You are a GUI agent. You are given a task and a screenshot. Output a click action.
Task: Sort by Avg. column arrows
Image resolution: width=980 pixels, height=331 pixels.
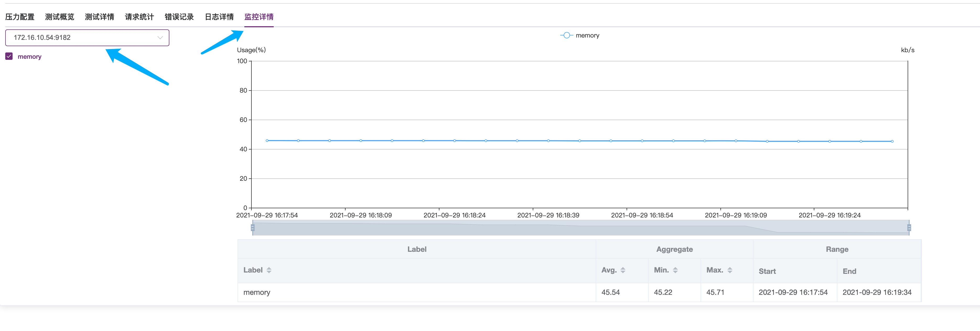[623, 270]
